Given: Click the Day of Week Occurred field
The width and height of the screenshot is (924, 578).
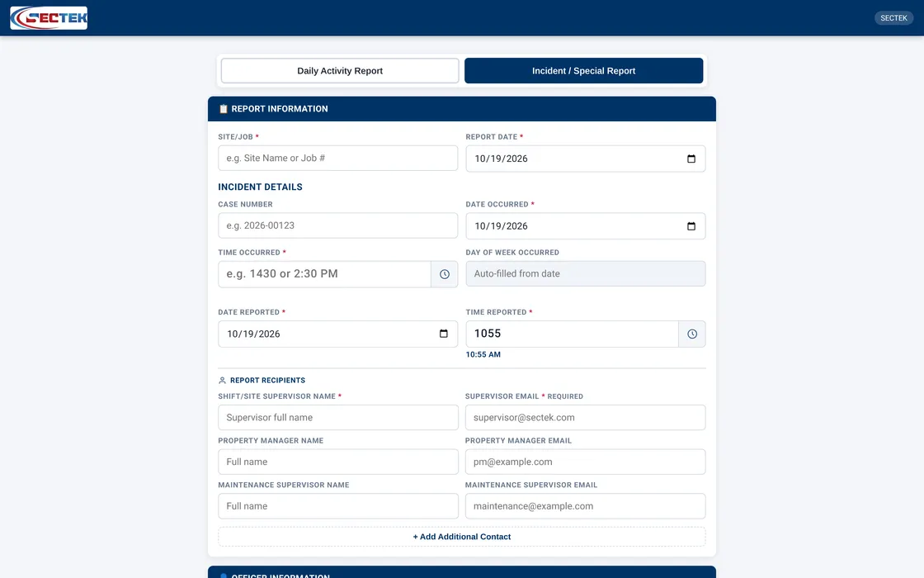Looking at the screenshot, I should [585, 273].
